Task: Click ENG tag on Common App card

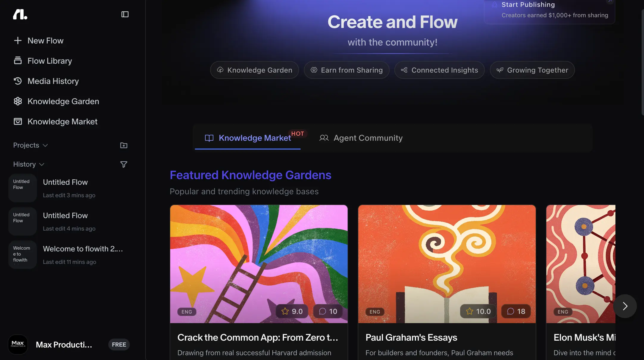Action: click(187, 312)
